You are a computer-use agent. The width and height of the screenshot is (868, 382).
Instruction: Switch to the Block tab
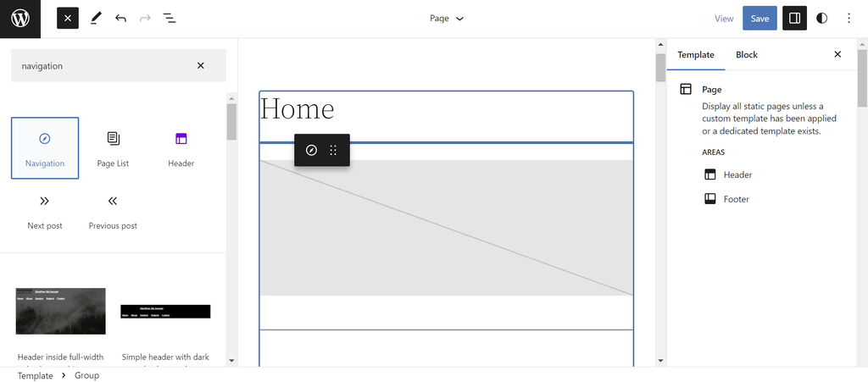747,55
